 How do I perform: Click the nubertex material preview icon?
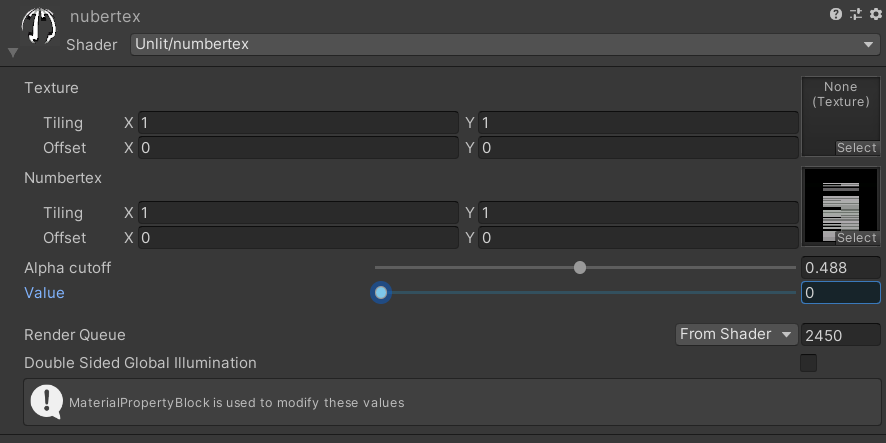[x=38, y=27]
